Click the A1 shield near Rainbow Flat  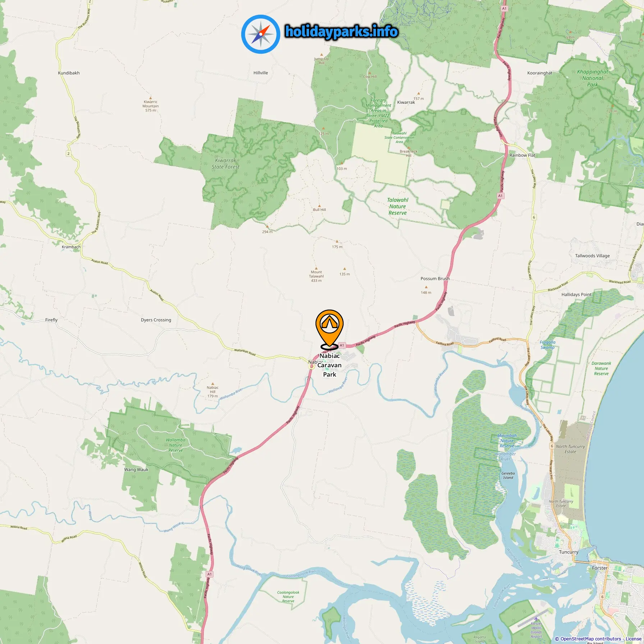[501, 196]
